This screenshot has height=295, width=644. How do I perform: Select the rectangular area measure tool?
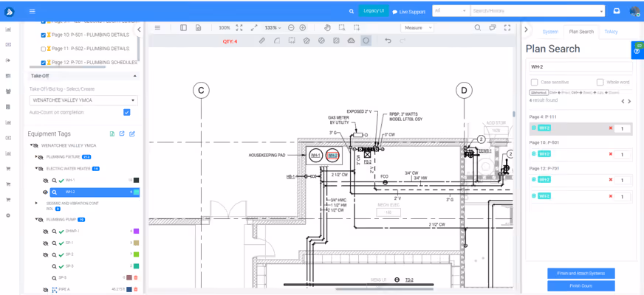(292, 41)
